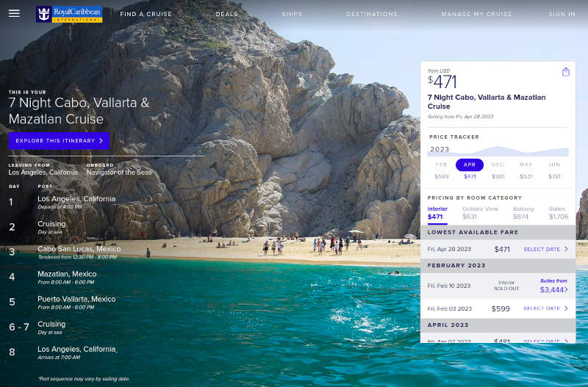Click the chevron beside Apr 28 Select Date

point(566,249)
